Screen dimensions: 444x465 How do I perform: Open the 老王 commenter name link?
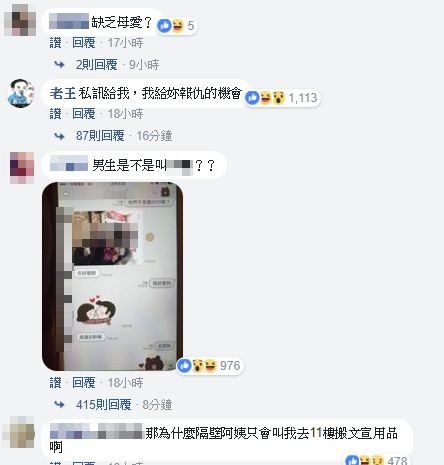click(x=63, y=93)
